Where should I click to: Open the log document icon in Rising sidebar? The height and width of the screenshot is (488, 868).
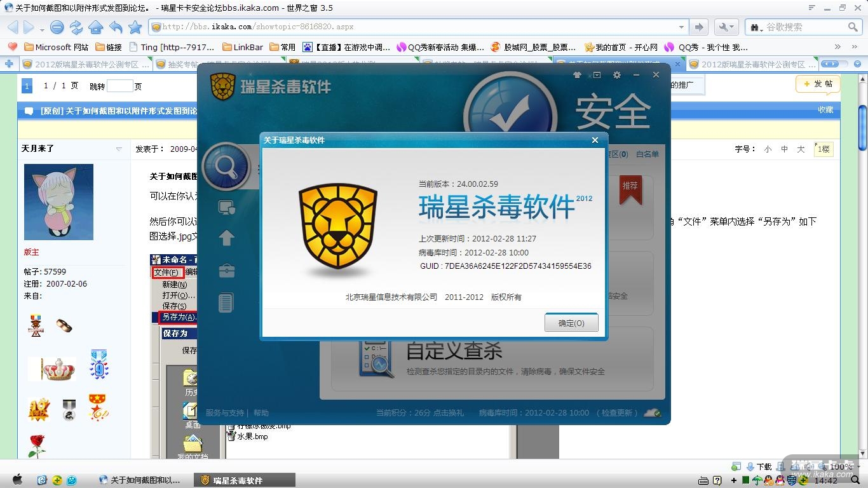click(227, 302)
